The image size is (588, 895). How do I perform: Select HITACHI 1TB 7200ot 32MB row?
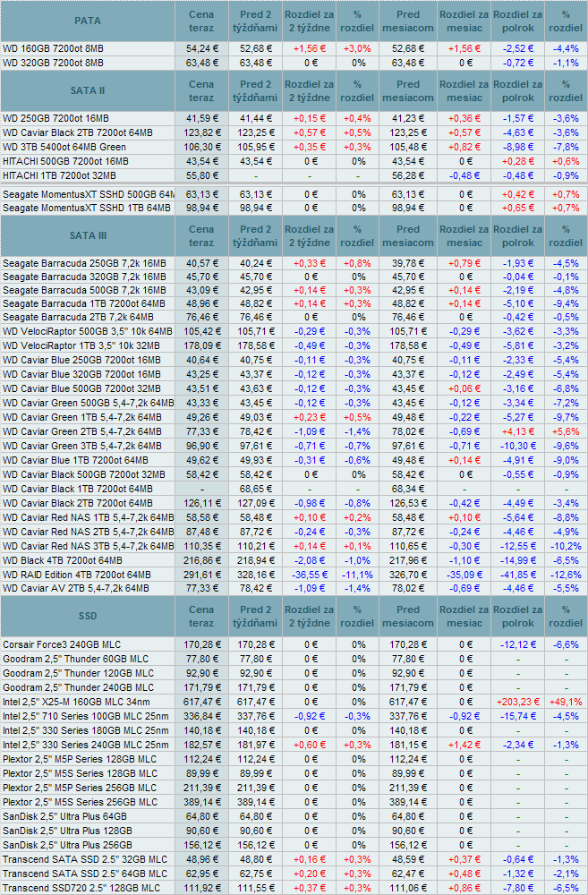[294, 175]
